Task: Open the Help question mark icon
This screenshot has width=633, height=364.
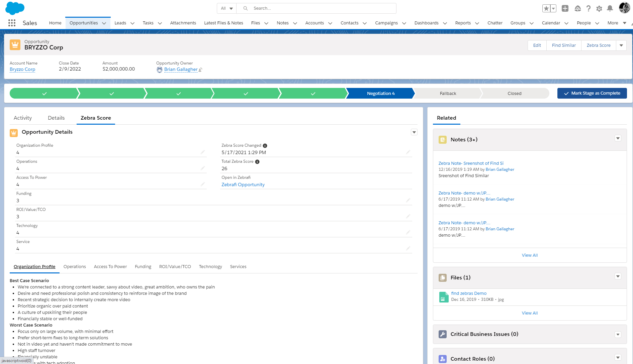Action: click(588, 9)
